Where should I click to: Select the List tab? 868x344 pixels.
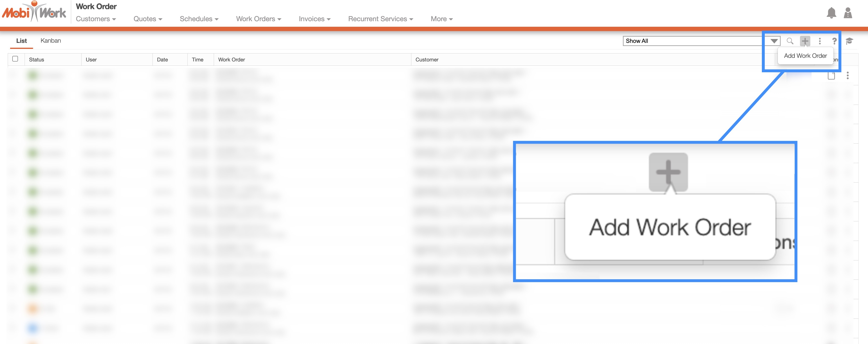21,41
